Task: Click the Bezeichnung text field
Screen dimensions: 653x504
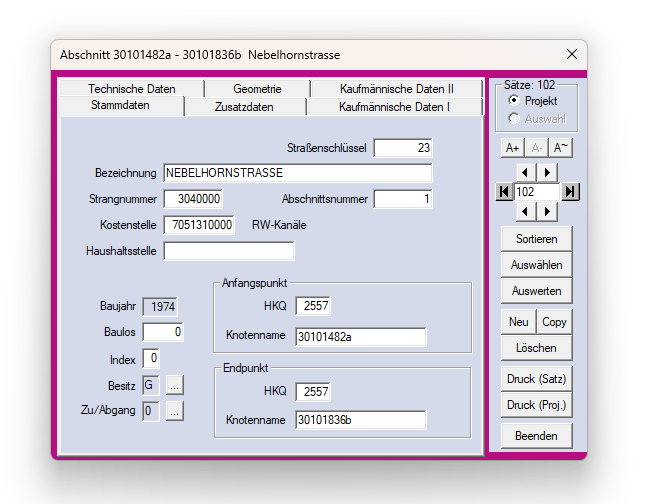Action: coord(297,173)
